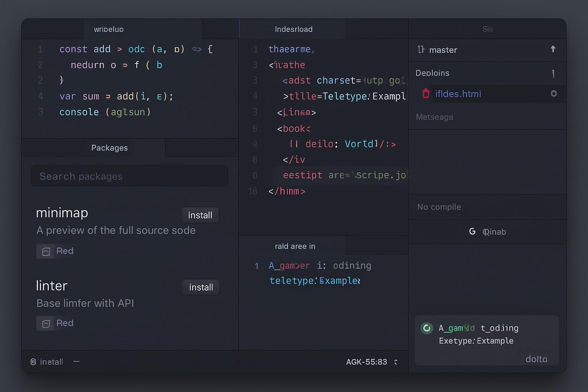Click the package icon under minimap
This screenshot has width=588, height=392.
tap(46, 252)
